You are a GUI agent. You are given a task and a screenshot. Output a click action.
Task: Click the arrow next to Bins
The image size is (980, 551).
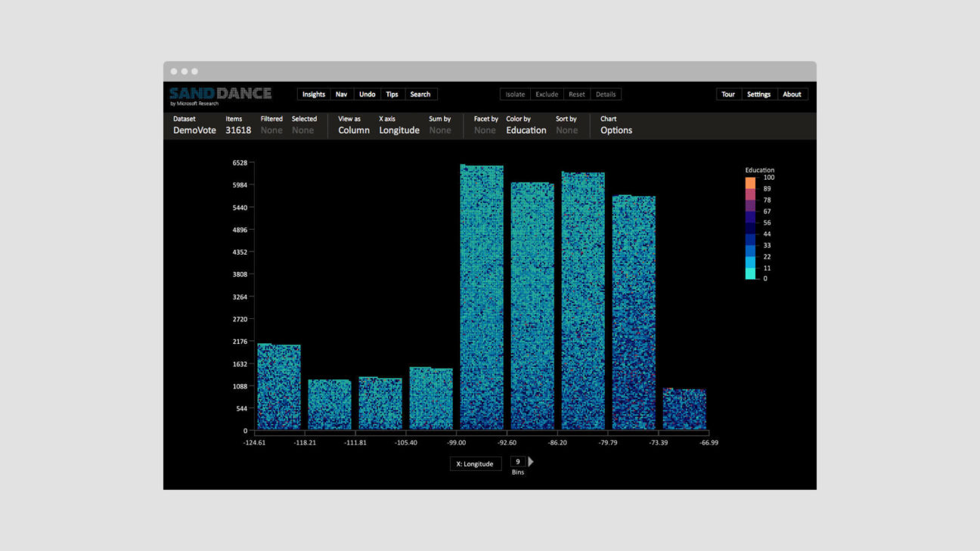(531, 462)
